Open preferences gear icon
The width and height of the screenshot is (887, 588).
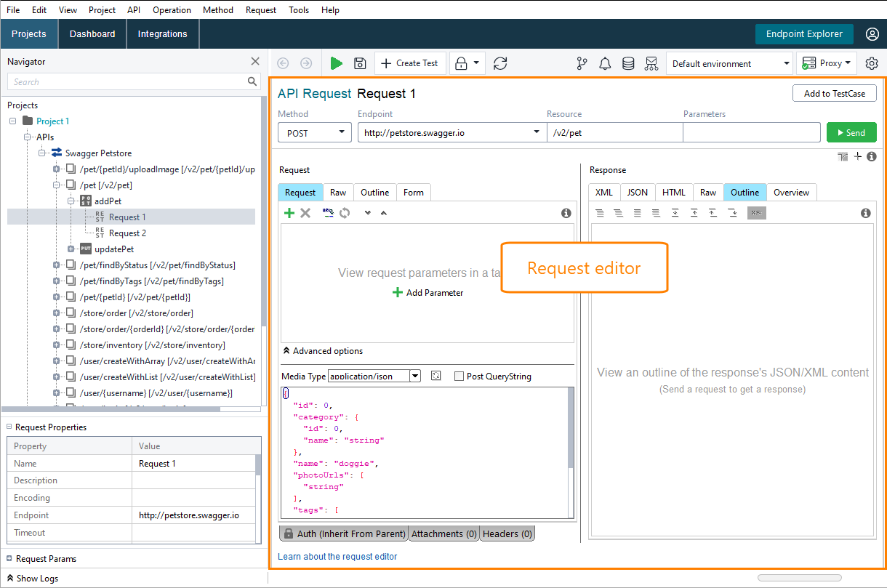(x=872, y=63)
